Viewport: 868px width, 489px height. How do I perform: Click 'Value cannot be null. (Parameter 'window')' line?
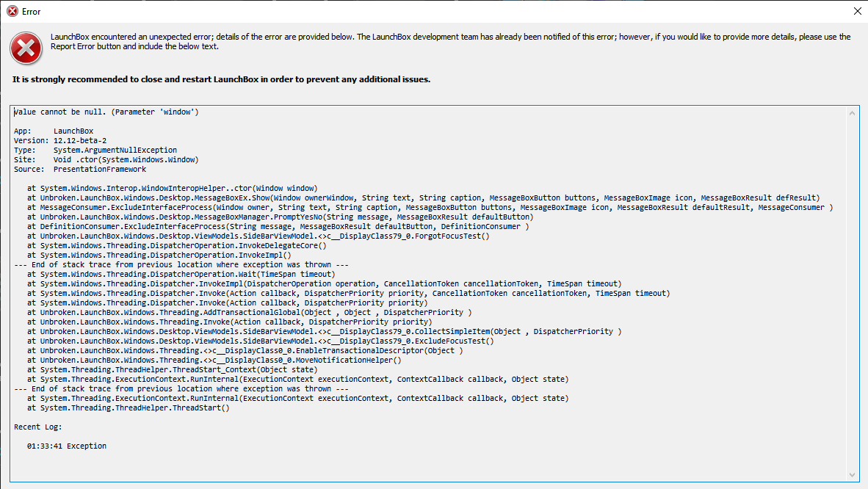click(x=106, y=112)
